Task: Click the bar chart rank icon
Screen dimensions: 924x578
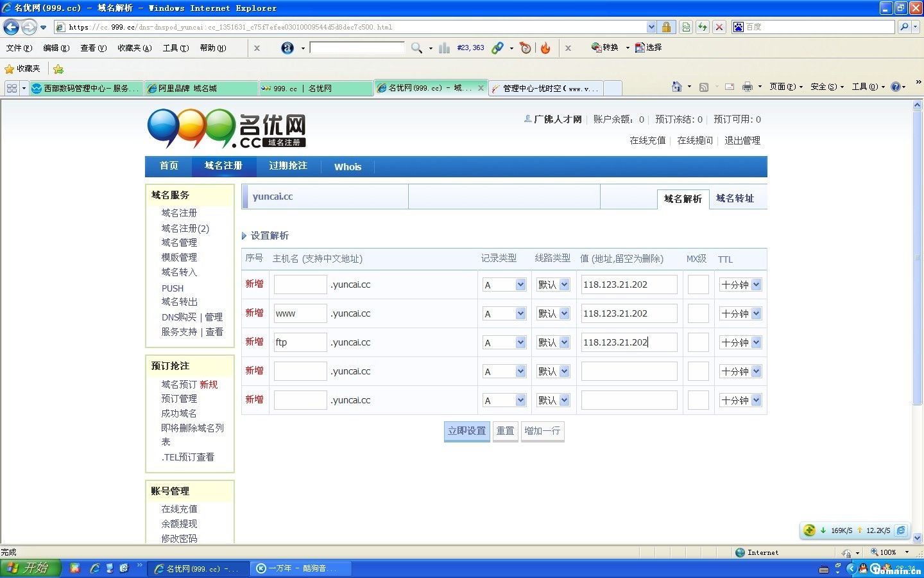Action: [444, 48]
